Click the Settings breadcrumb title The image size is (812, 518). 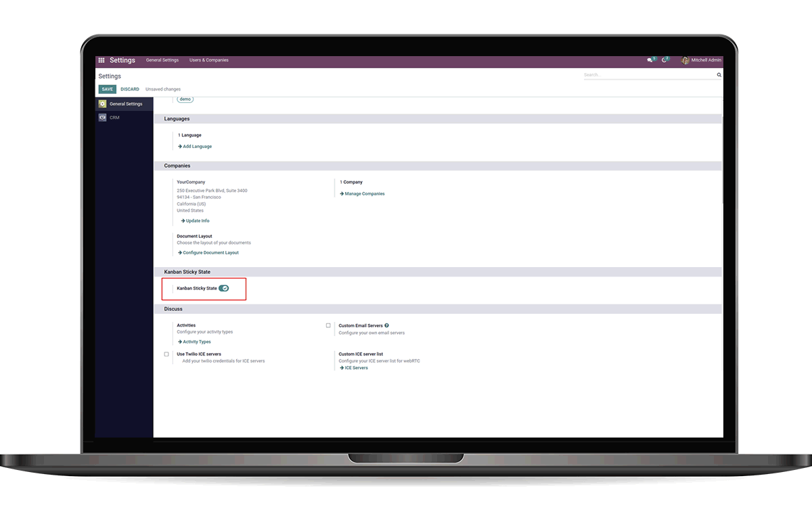click(110, 76)
